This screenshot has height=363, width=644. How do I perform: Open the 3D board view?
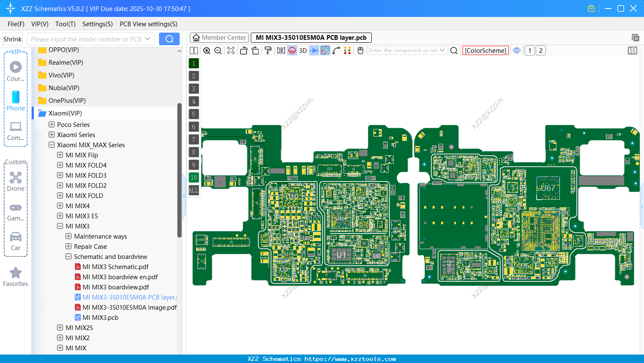tap(303, 51)
